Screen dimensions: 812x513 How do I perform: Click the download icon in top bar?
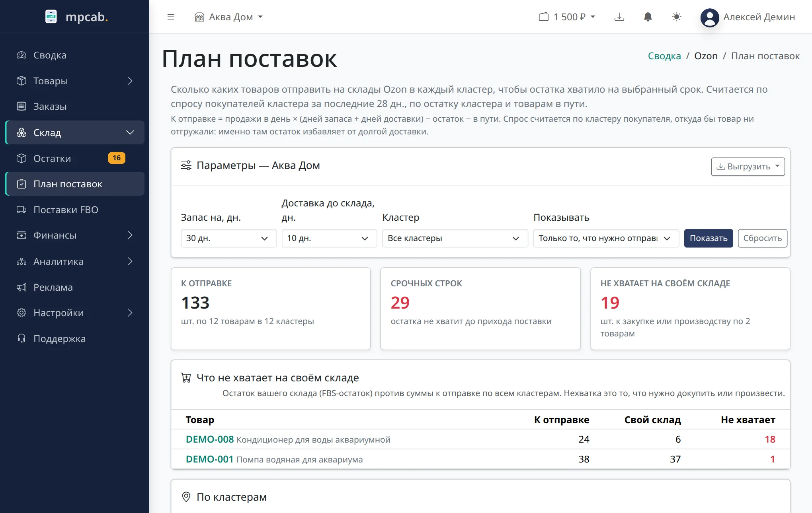[x=619, y=17]
